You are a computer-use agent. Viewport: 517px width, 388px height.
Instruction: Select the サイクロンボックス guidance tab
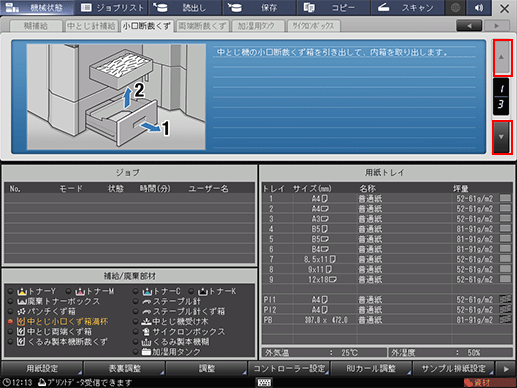click(313, 26)
